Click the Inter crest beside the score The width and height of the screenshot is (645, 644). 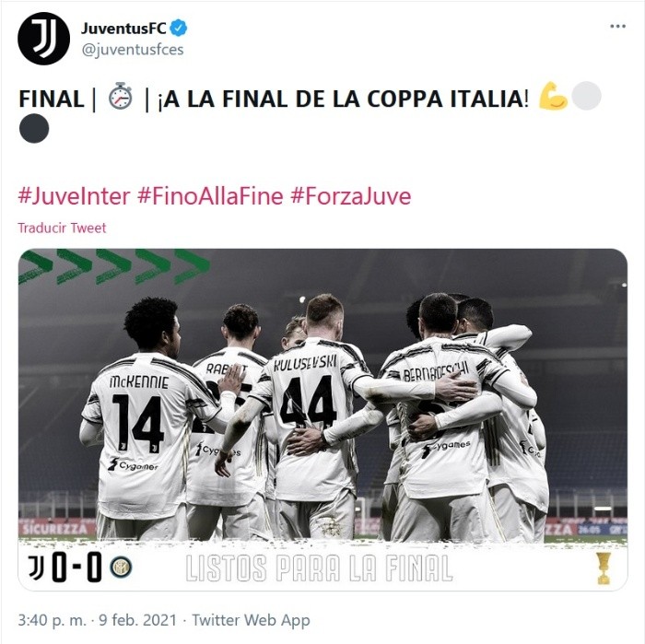(121, 568)
